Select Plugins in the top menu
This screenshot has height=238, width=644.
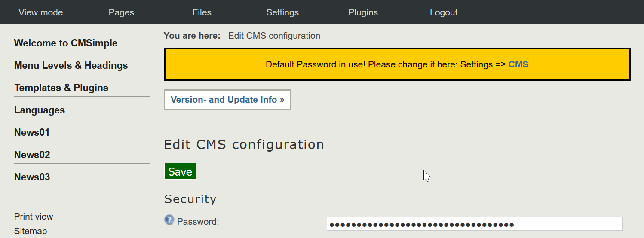363,12
